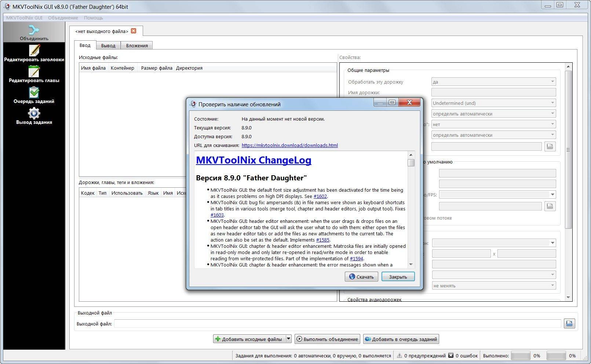591x364 pixels.
Task: Click the 'Версия 8.9.0 "Father Daughter"' heading
Action: coord(251,178)
